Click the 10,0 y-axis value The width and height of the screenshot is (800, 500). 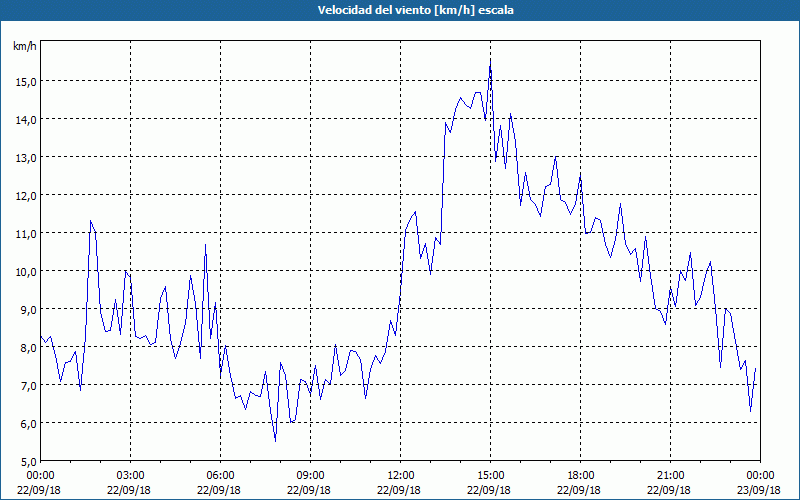26,271
